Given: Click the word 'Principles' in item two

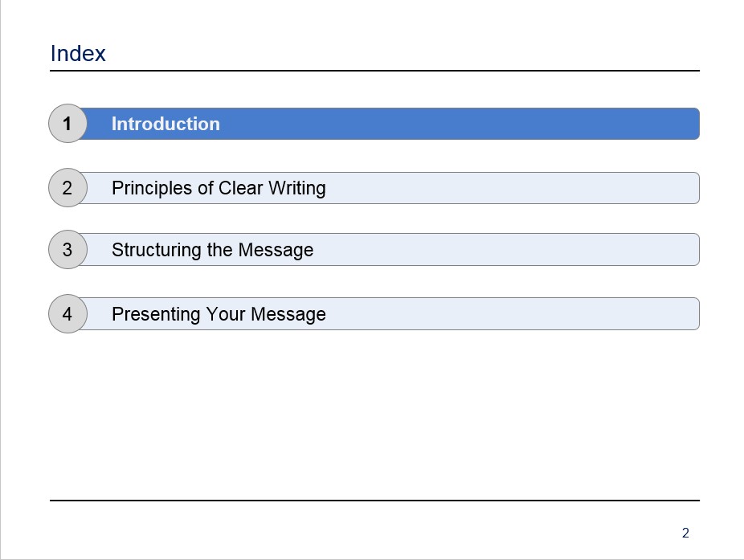Looking at the screenshot, I should tap(153, 188).
